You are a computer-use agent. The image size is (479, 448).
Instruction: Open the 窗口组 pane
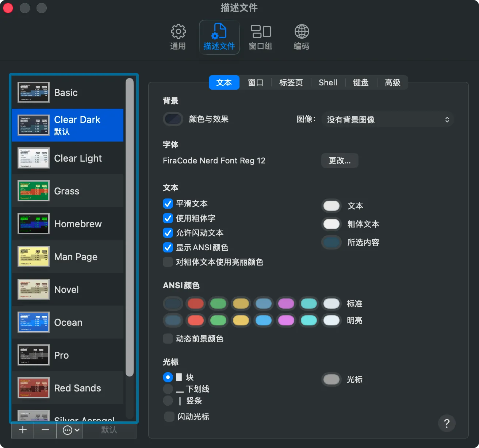[x=260, y=36]
